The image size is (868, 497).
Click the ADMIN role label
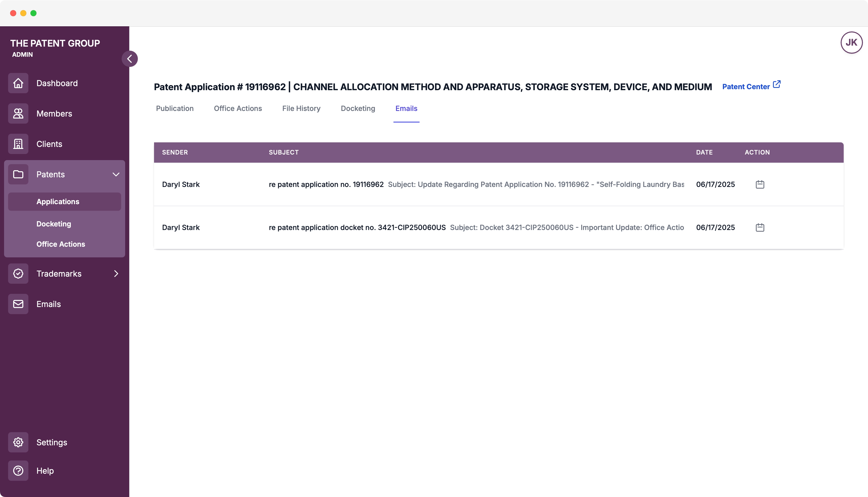coord(23,54)
